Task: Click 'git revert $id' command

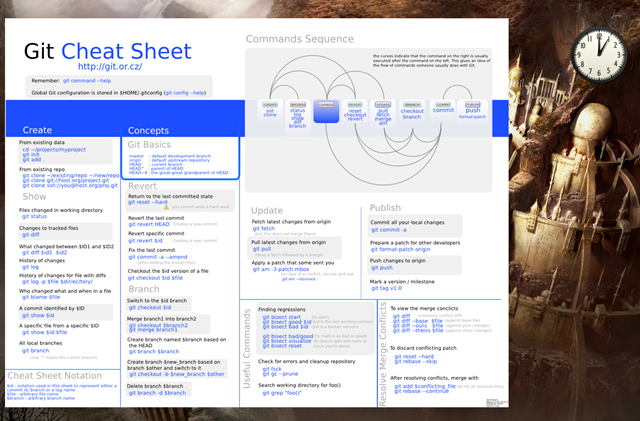Action: point(145,241)
